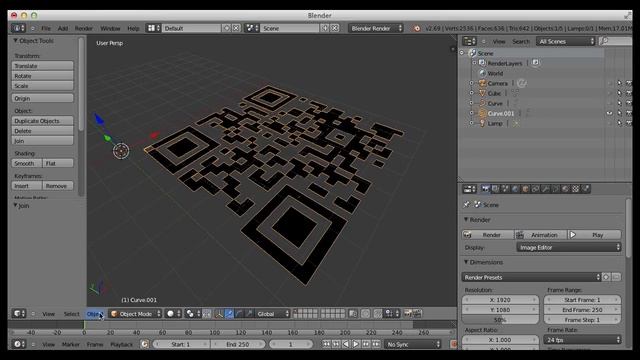Viewport: 640px width, 360px height.
Task: Switch to Material properties tab
Action: tap(565, 189)
